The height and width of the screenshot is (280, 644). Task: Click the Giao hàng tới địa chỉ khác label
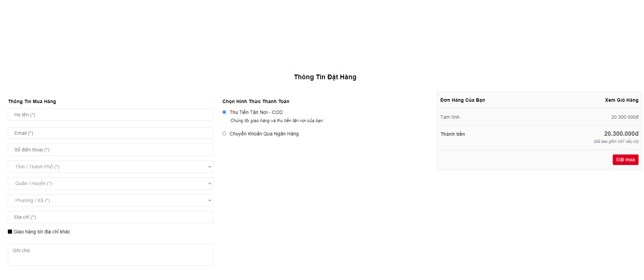point(42,232)
